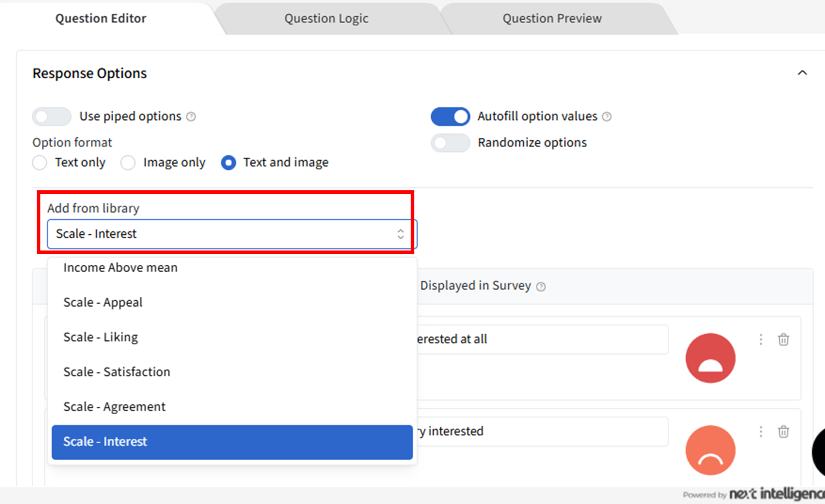Screen dimensions: 825x504
Task: Open the Question Preview tab
Action: (x=552, y=19)
